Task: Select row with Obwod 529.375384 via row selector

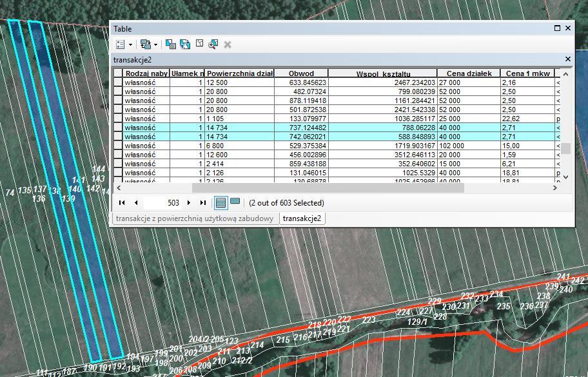Action: [118, 146]
